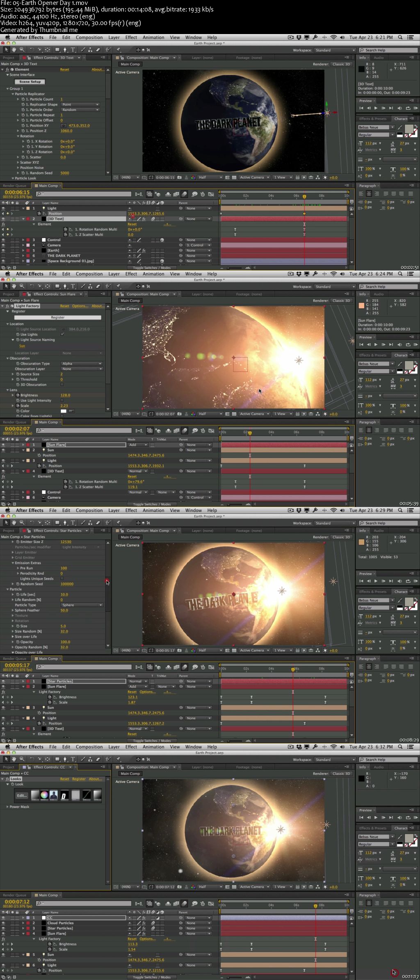Screen dimensions: 420x980
Task: Click the portrait preview thumbnail in Looks
Action: 54,795
